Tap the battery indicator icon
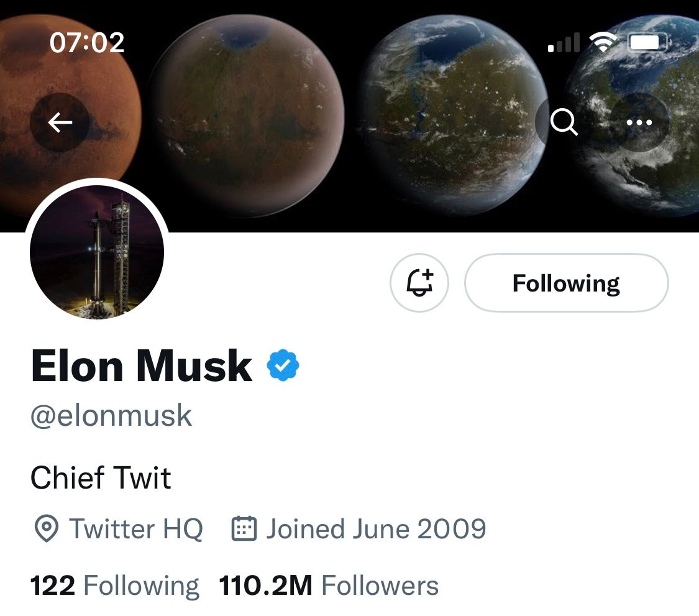This screenshot has height=616, width=699. point(649,42)
